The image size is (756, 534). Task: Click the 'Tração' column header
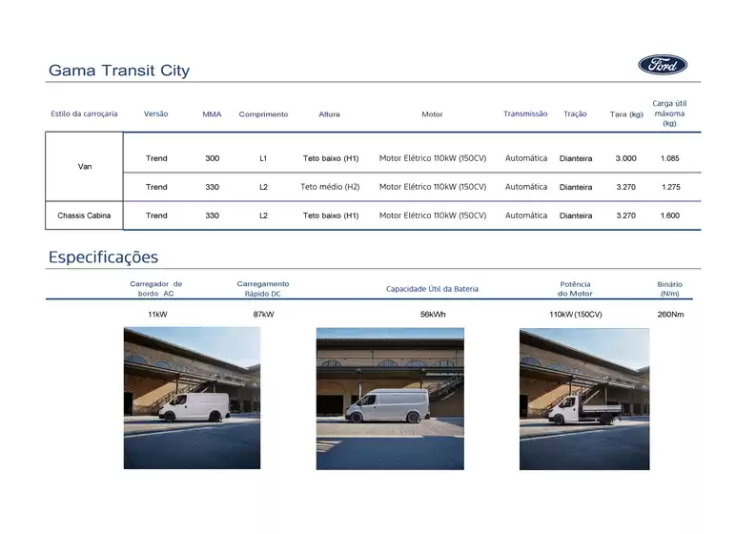click(575, 113)
